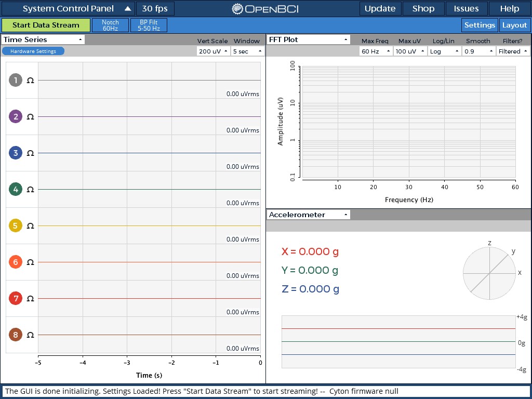This screenshot has width=532, height=399.
Task: Click channel 8 0.00 uVrms value
Action: tap(243, 349)
